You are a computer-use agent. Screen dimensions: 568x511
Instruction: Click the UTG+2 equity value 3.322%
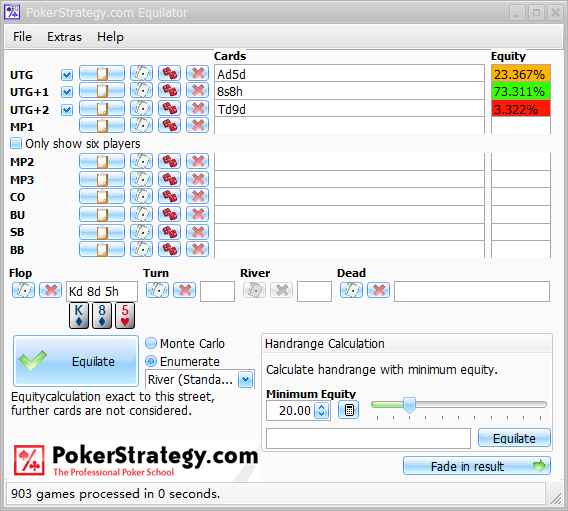[x=521, y=109]
